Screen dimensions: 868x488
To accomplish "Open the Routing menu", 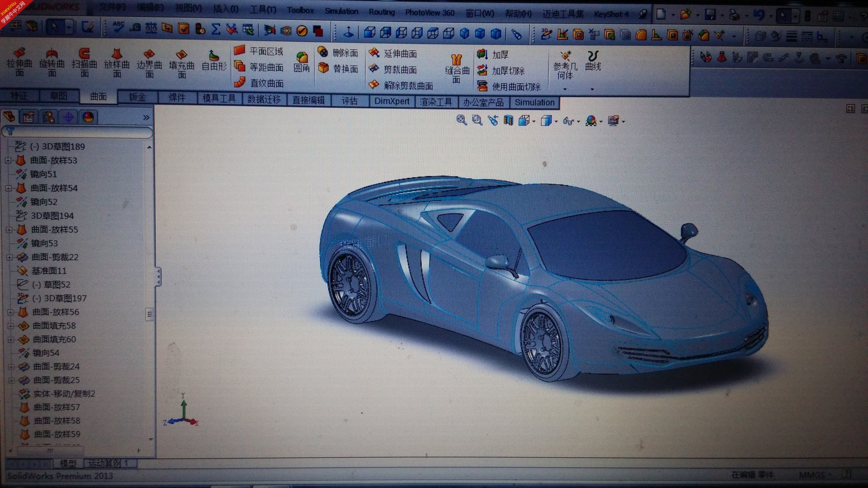I will (x=382, y=12).
